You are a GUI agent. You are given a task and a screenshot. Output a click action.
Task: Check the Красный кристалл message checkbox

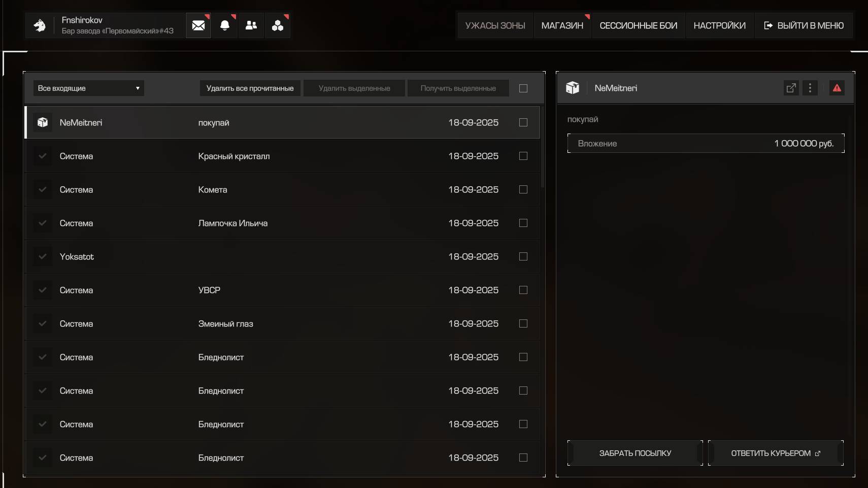523,156
